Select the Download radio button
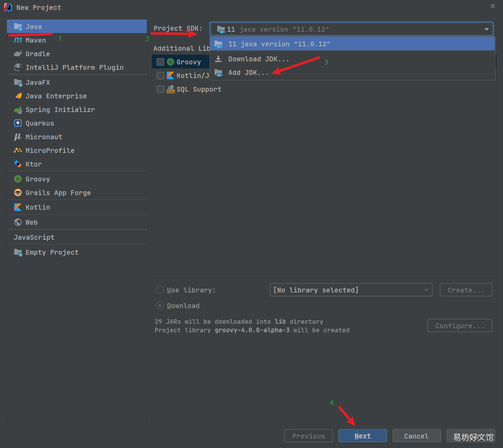The width and height of the screenshot is (503, 448). coord(159,306)
